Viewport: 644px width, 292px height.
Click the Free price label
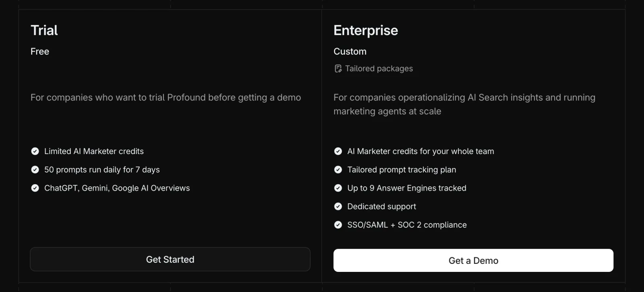[40, 51]
